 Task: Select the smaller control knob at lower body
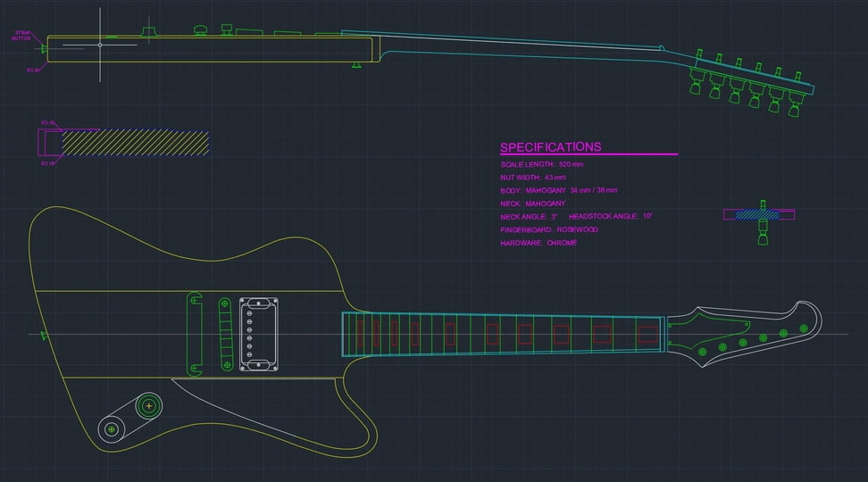click(x=111, y=429)
